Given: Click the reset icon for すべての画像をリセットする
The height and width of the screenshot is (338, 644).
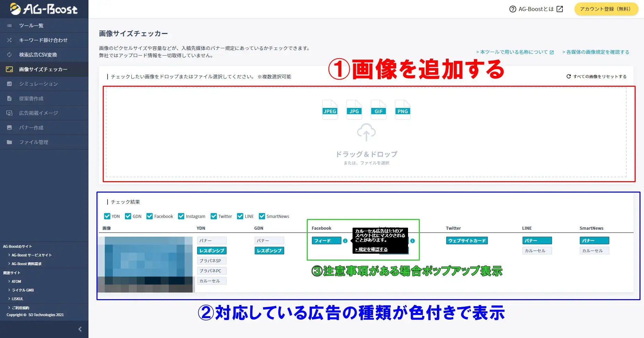Looking at the screenshot, I should [568, 76].
